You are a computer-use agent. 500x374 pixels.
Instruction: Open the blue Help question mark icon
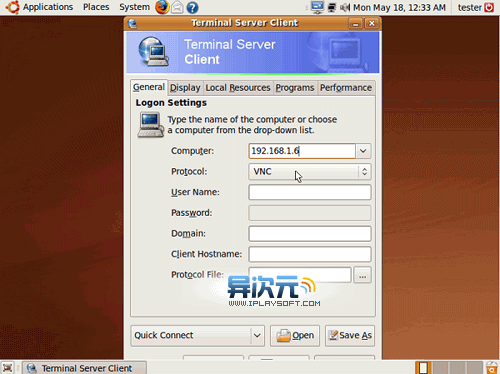pos(192,7)
